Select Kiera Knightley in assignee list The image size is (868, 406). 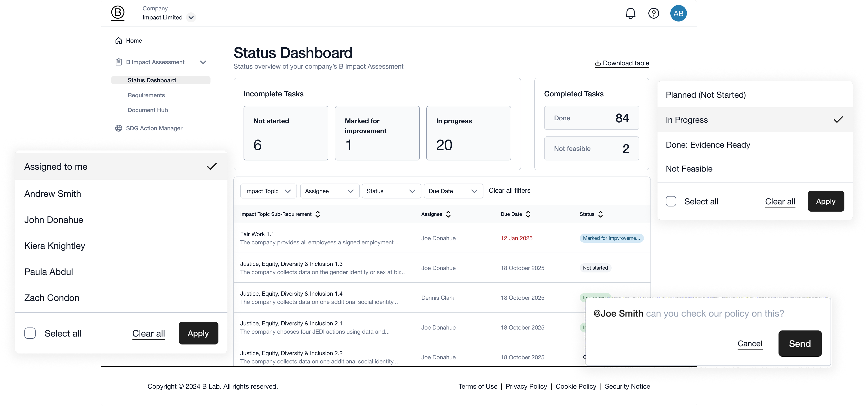tap(121, 246)
